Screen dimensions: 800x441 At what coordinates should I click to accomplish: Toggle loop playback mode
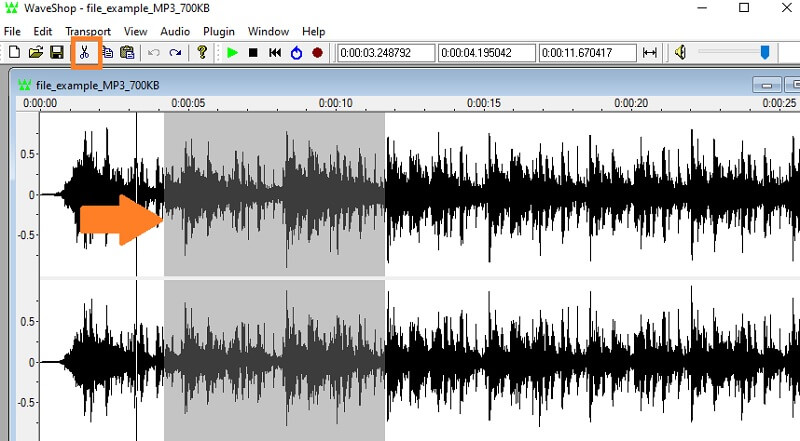click(296, 52)
